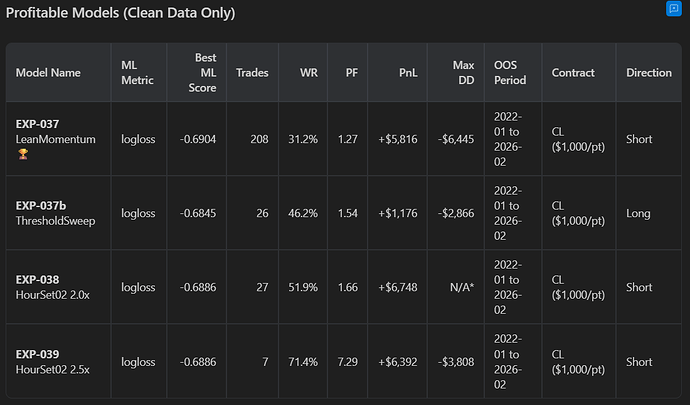Click the Direction column header

point(649,73)
